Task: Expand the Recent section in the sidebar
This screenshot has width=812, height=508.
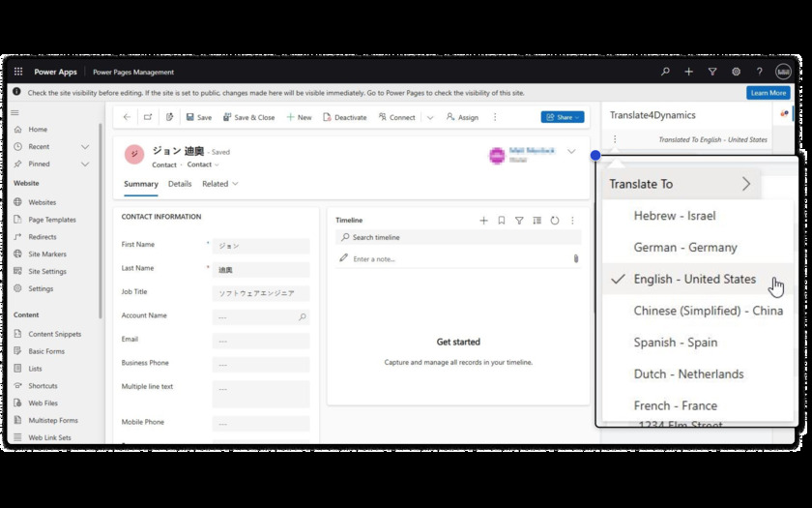Action: click(x=85, y=147)
